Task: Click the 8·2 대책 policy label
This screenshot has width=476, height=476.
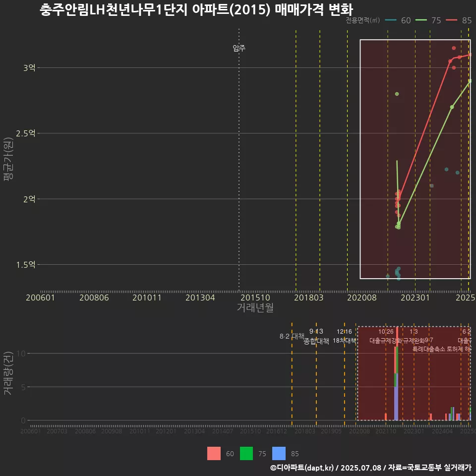Action: 292,336
